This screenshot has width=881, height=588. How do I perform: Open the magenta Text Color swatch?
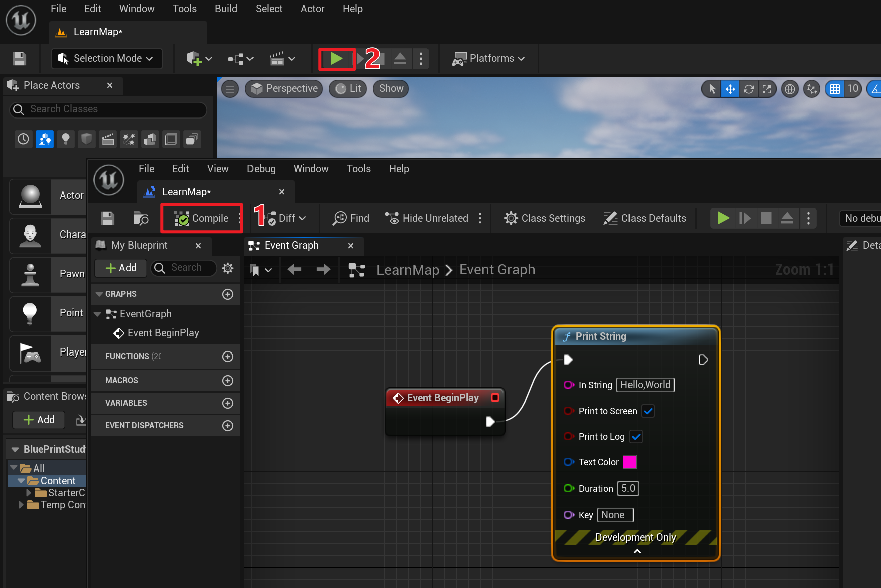pos(630,462)
